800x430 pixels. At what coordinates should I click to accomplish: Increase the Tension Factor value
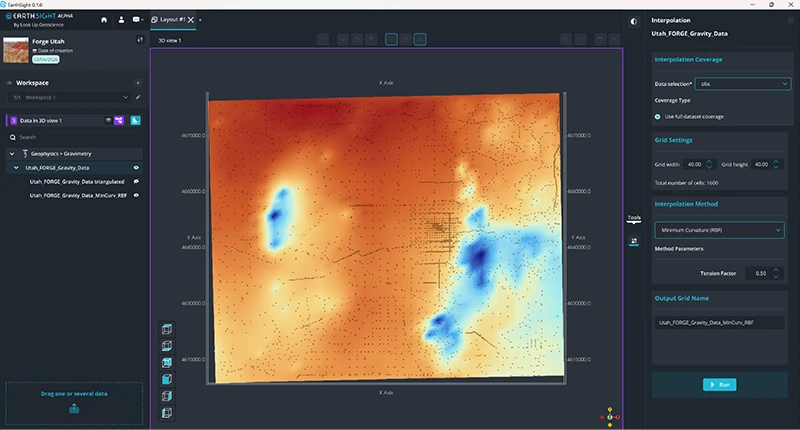(x=776, y=270)
